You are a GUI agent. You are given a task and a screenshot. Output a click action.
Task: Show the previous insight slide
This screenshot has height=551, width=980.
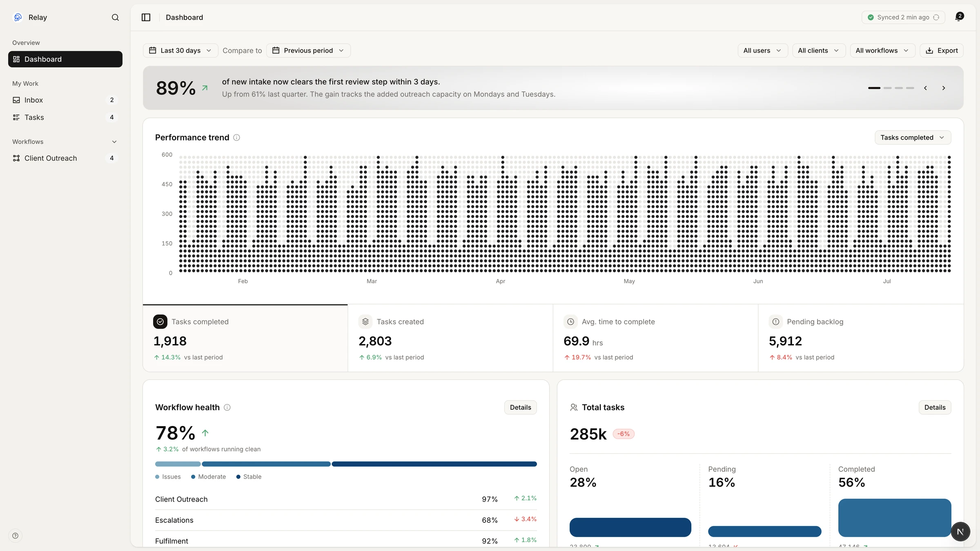coord(925,88)
